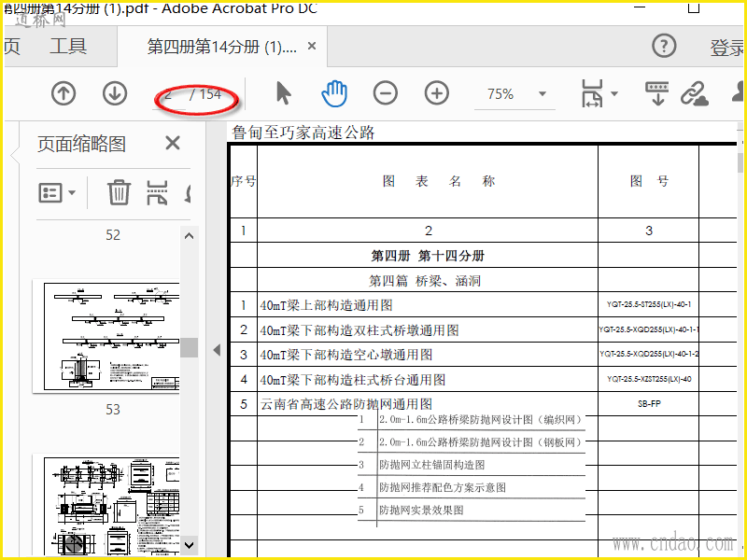The image size is (747, 560).
Task: Click the scrolling mode download icon
Action: pos(657,93)
